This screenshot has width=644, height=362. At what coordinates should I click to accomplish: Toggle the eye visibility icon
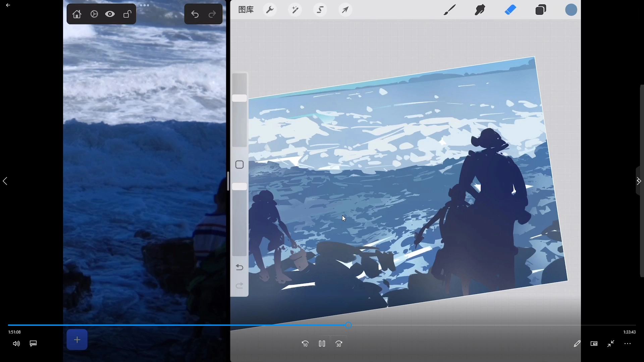(110, 14)
